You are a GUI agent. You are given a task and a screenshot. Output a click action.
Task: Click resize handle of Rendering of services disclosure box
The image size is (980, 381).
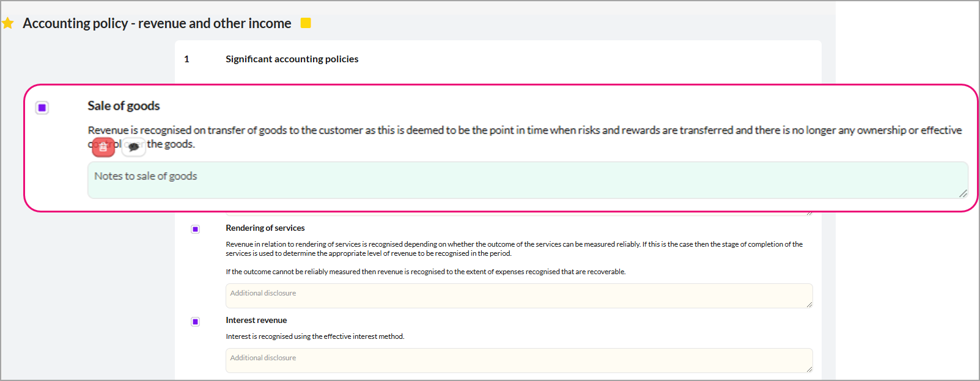tap(809, 304)
